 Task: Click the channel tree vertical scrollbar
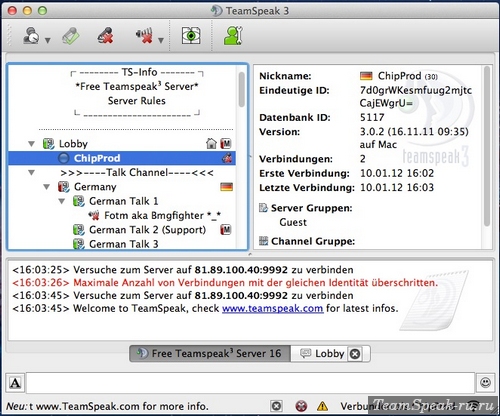[x=241, y=90]
